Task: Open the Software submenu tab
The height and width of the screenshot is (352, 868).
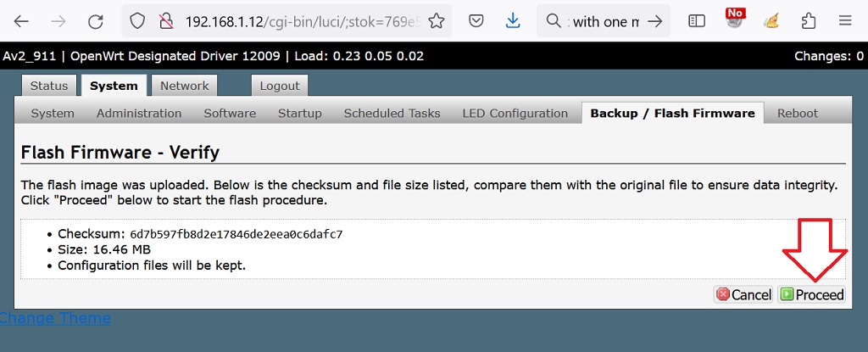Action: [230, 113]
